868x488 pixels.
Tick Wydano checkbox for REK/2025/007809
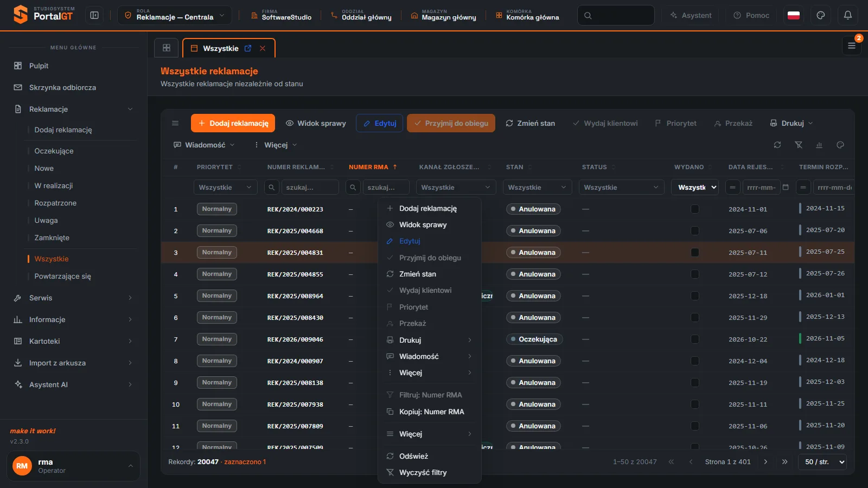pos(695,426)
